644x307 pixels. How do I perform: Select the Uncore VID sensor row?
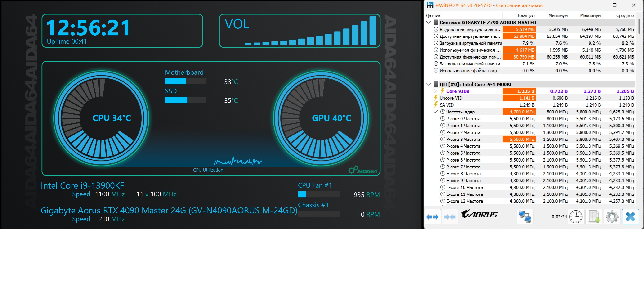(x=451, y=98)
